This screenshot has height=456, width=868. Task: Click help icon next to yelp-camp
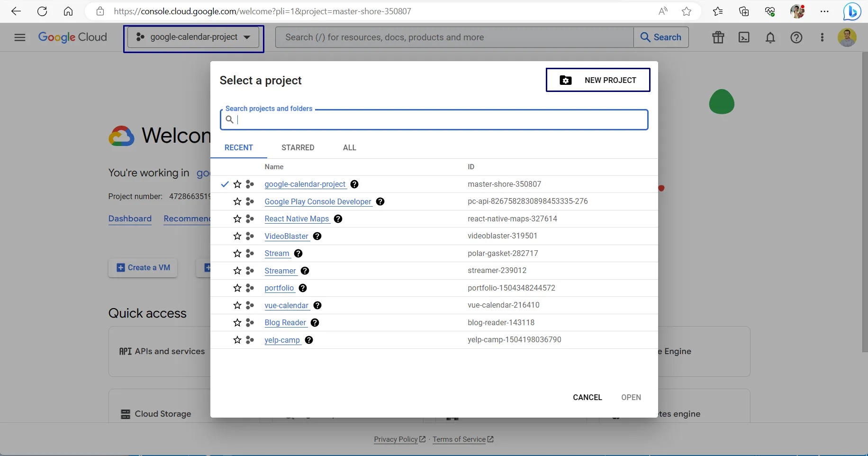click(309, 340)
